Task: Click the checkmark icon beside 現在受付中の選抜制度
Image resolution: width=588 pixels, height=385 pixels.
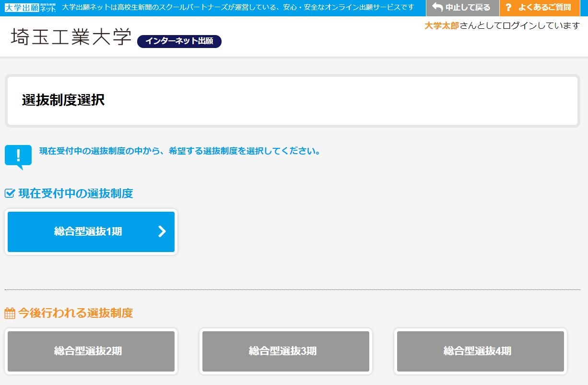Action: click(10, 193)
